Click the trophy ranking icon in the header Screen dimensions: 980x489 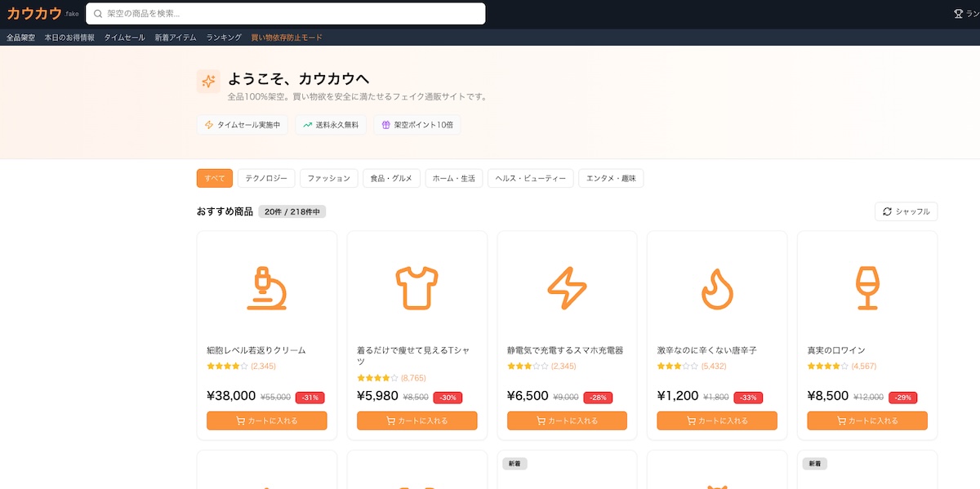(x=959, y=14)
